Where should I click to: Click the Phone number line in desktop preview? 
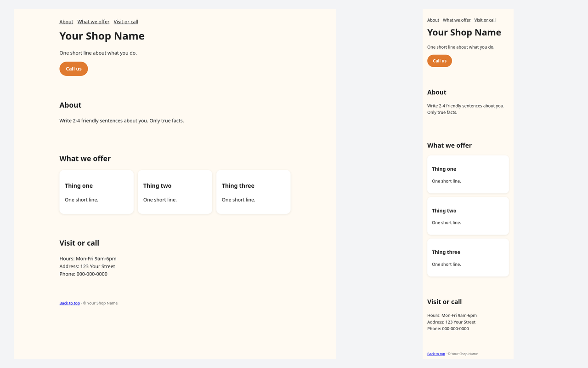coord(83,274)
